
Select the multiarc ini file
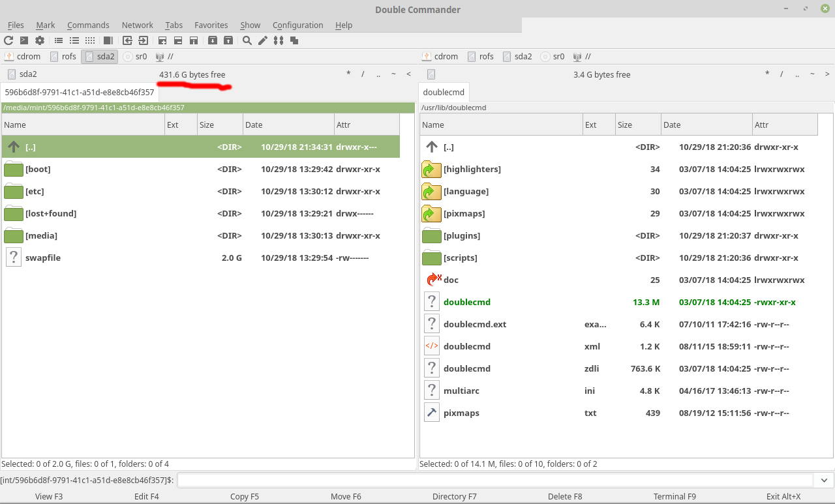click(x=618, y=391)
